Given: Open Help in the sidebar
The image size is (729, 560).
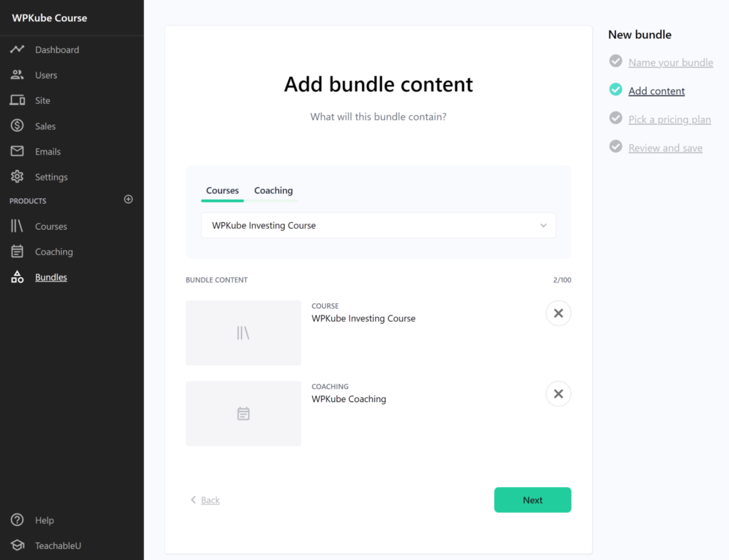Looking at the screenshot, I should coord(44,520).
